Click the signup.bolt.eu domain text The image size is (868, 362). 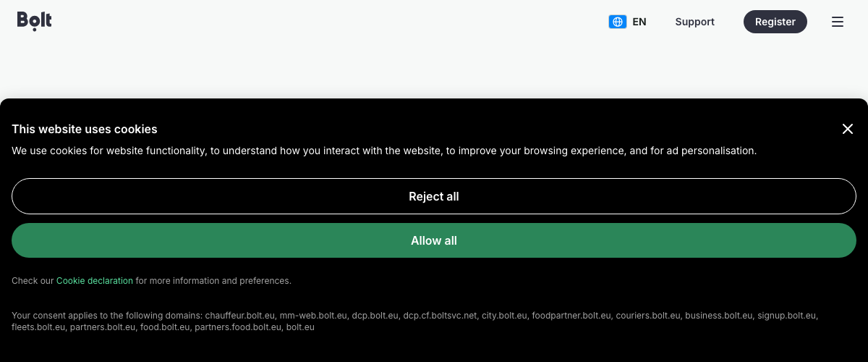click(787, 316)
